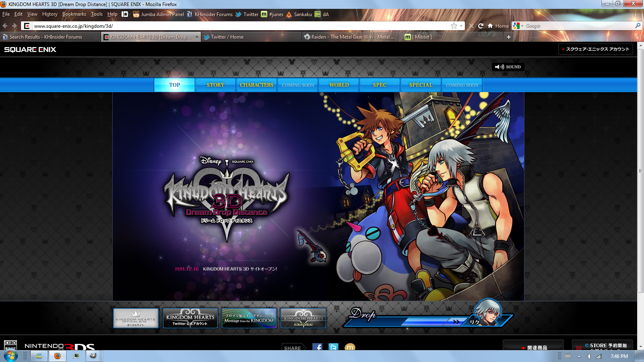This screenshot has width=644, height=362.
Task: Open the #junes bookmark
Action: click(x=272, y=14)
